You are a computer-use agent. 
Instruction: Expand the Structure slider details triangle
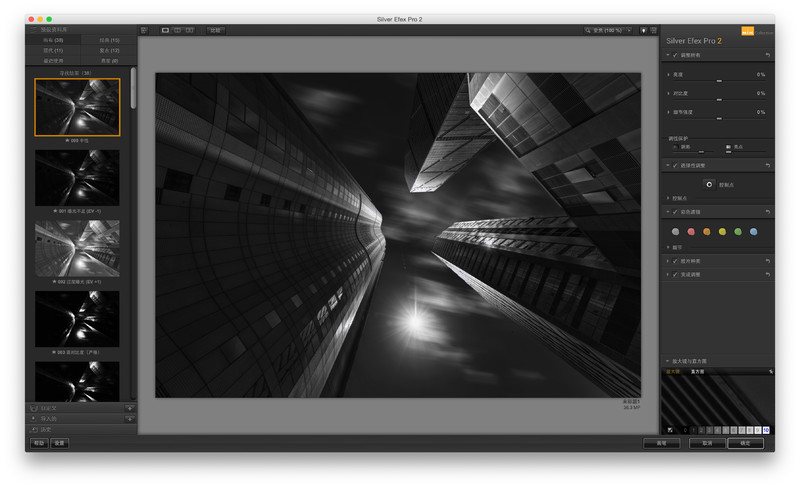[668, 112]
